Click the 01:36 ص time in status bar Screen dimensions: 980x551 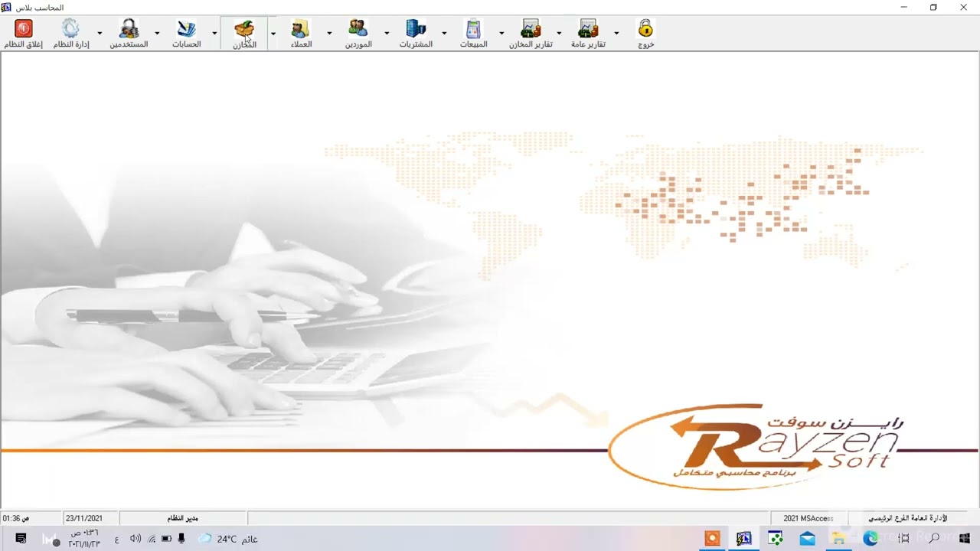16,518
